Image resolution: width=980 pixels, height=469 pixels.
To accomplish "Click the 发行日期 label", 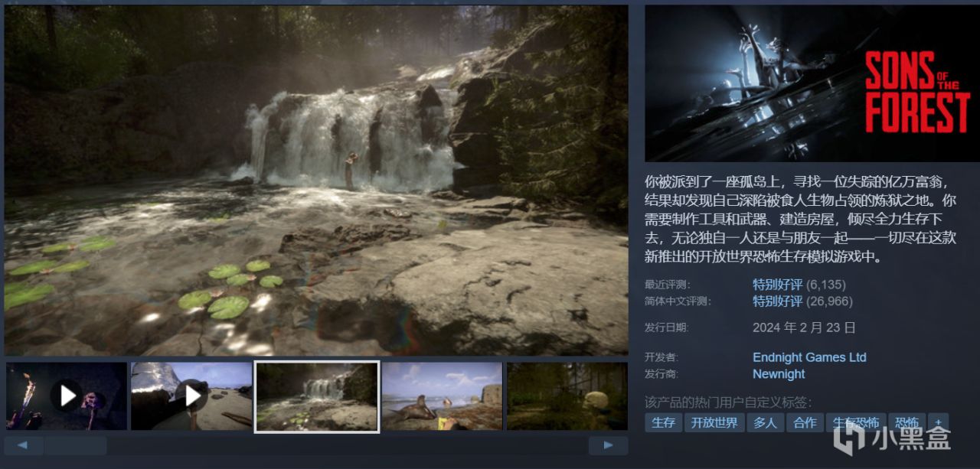I will pyautogui.click(x=667, y=328).
